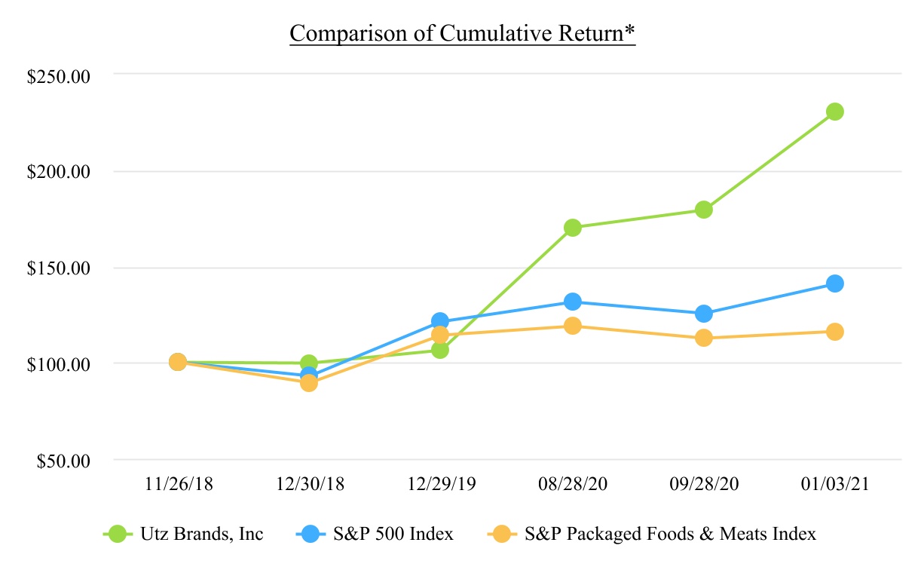The image size is (924, 573).
Task: Click the chart title "Comparison of Cumulative Return*"
Action: tap(463, 34)
